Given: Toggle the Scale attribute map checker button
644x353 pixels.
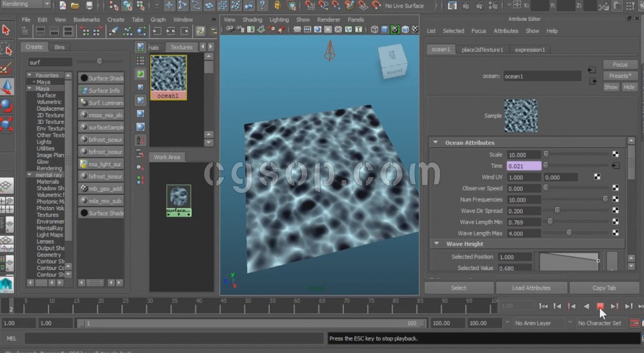Looking at the screenshot, I should [615, 154].
